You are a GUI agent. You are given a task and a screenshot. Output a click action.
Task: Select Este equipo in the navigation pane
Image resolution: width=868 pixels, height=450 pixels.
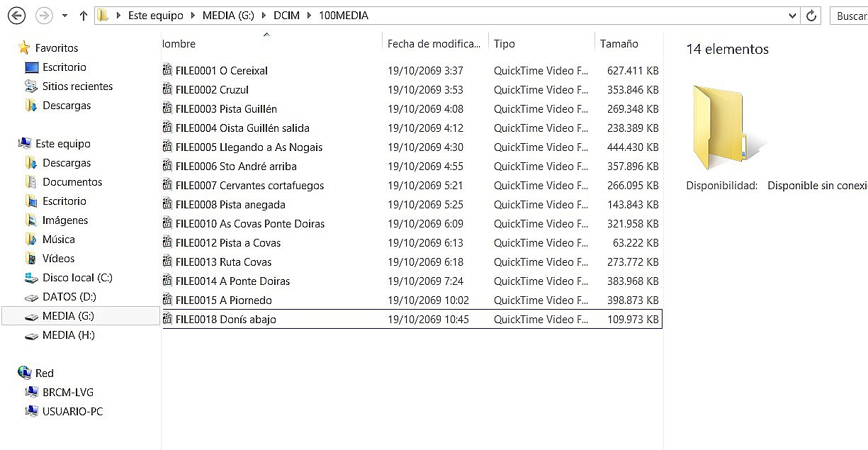[x=62, y=144]
